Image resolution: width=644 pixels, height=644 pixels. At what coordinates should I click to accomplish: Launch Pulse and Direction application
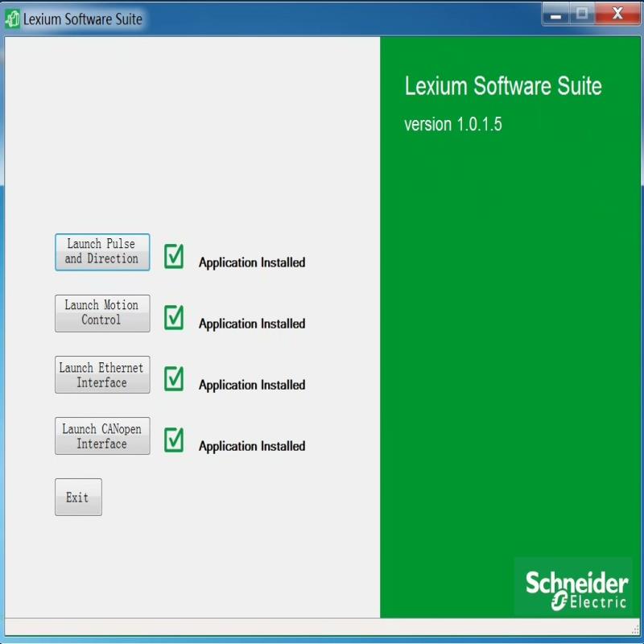pyautogui.click(x=102, y=252)
